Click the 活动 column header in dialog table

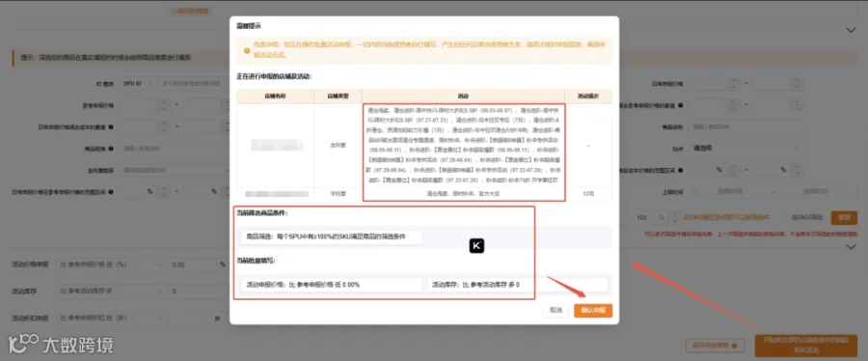point(463,96)
